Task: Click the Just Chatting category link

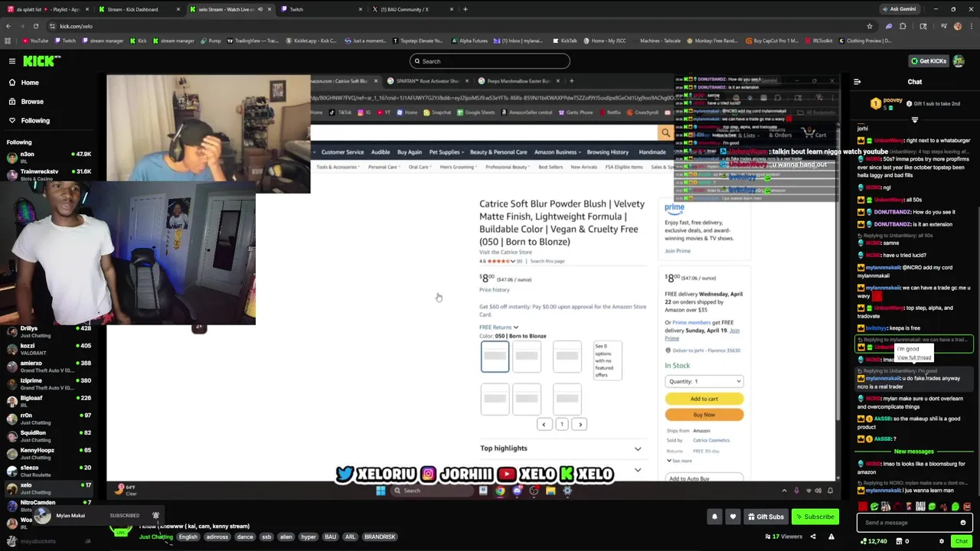Action: click(156, 537)
